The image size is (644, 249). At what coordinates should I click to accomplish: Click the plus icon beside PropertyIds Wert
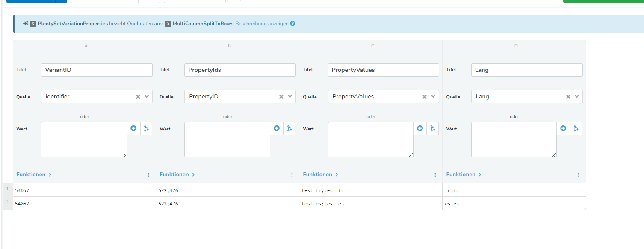[277, 128]
